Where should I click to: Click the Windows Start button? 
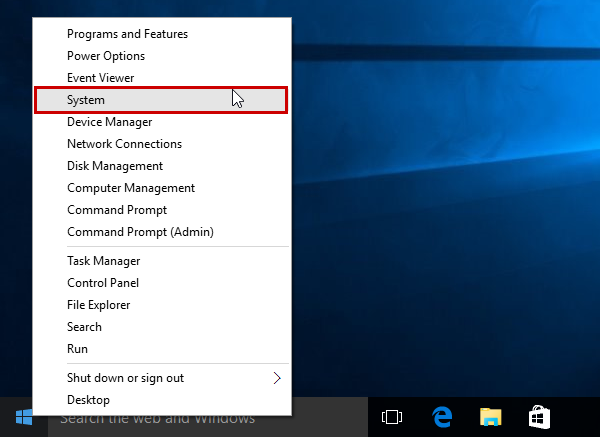24,417
